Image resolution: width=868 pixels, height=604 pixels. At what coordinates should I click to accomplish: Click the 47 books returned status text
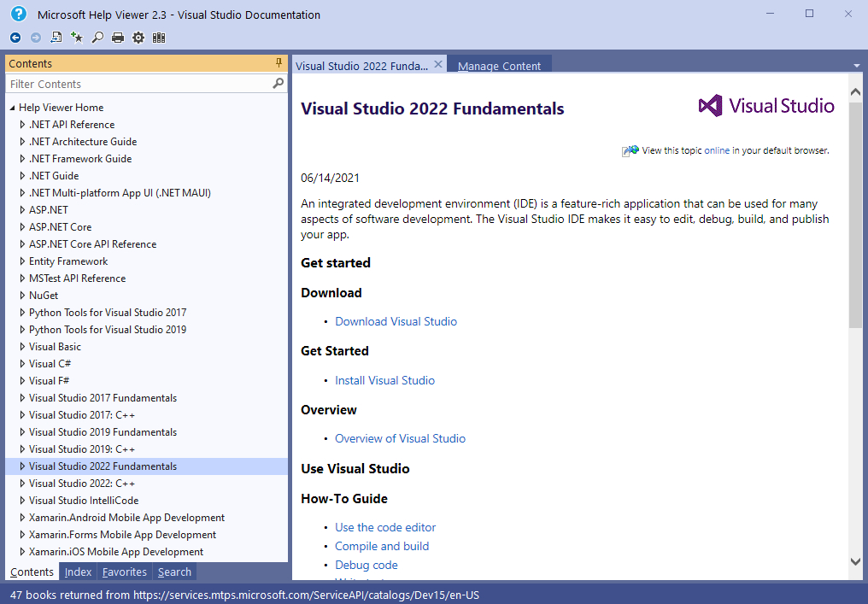coord(244,595)
